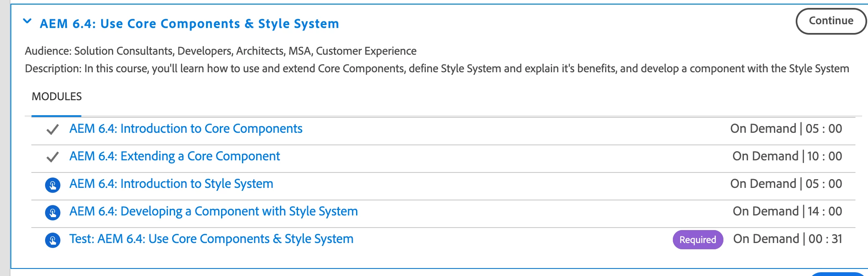Click On Demand | 05 : 00 for Core Components intro
The width and height of the screenshot is (868, 276).
[x=786, y=129]
